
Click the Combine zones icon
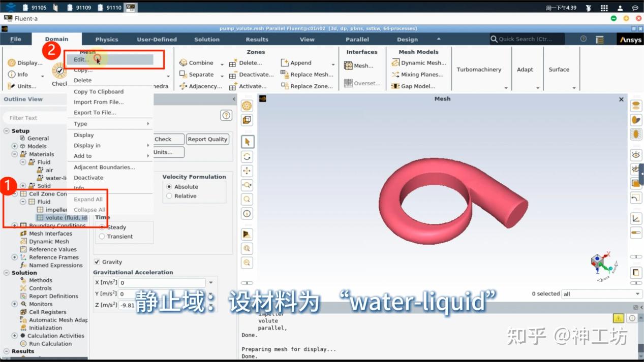coord(183,63)
